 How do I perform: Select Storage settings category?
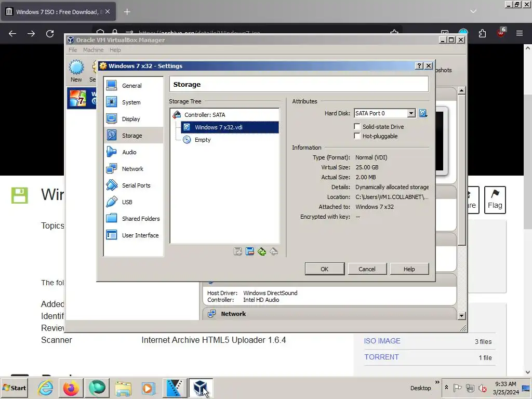pos(134,136)
